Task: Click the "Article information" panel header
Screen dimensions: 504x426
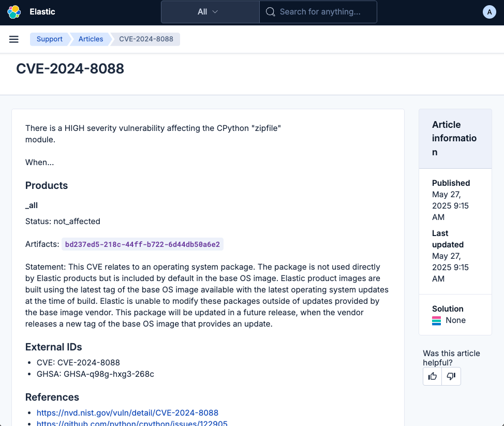Action: 454,138
